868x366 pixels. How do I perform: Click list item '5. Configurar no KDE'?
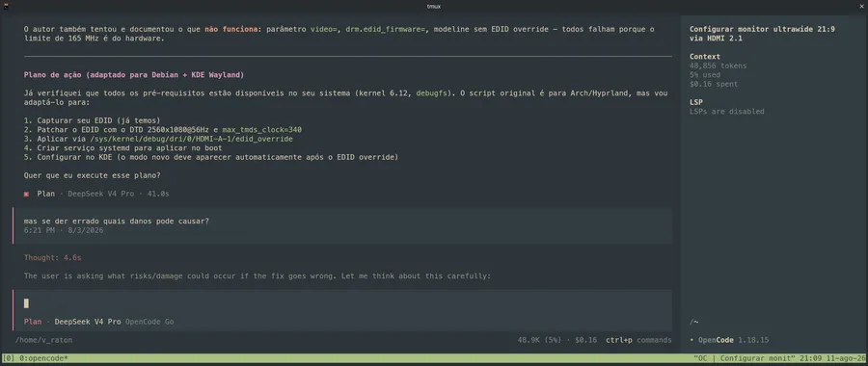211,157
